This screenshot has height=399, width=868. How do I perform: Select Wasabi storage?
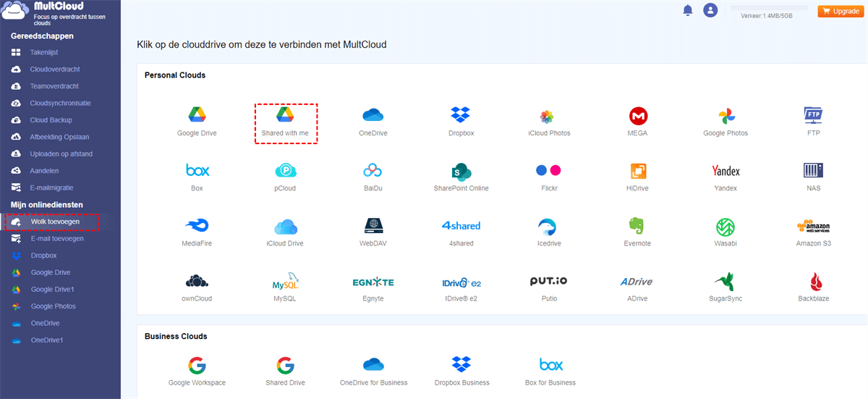point(726,232)
